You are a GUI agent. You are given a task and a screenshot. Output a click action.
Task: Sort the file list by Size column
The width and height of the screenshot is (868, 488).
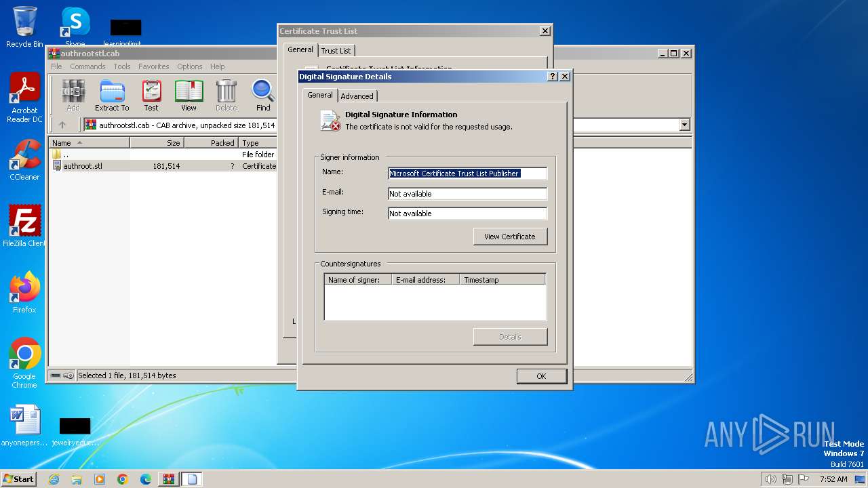point(157,143)
